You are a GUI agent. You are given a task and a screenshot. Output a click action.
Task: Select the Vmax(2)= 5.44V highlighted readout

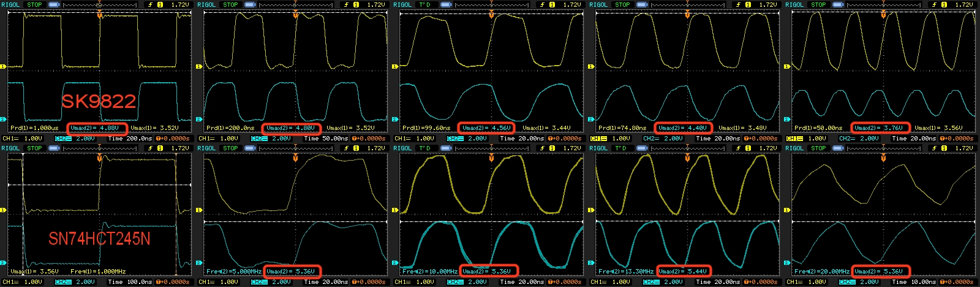(684, 271)
